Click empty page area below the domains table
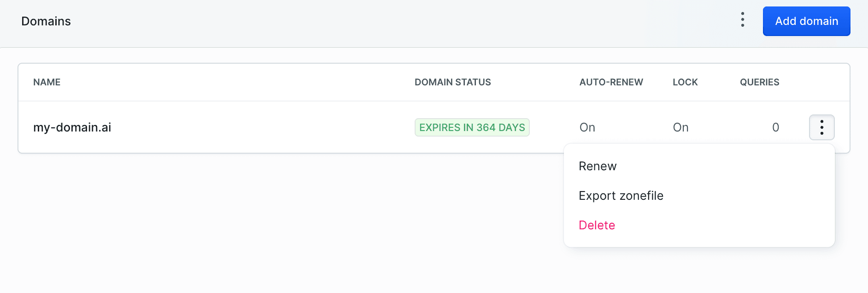 (276, 221)
